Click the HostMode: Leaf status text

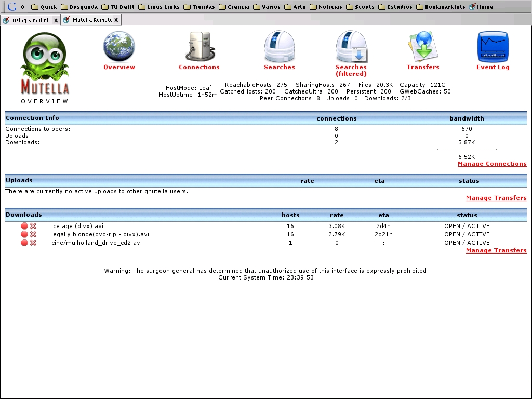189,88
